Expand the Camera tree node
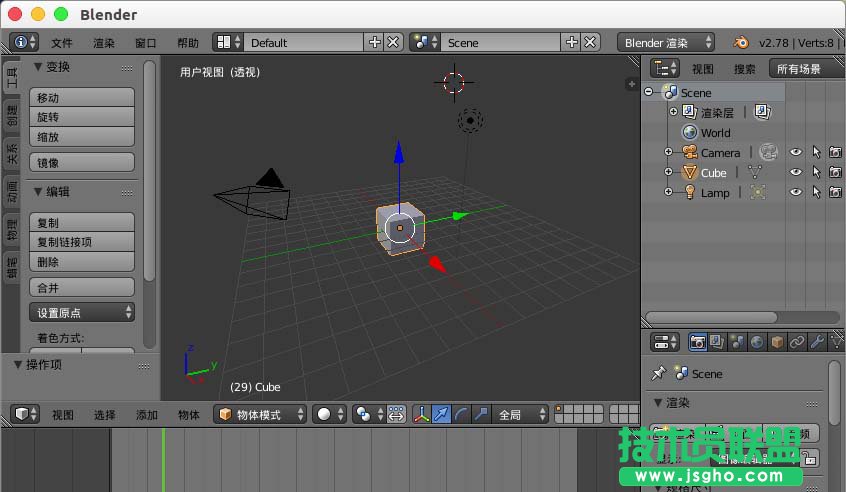The height and width of the screenshot is (492, 846). click(668, 152)
